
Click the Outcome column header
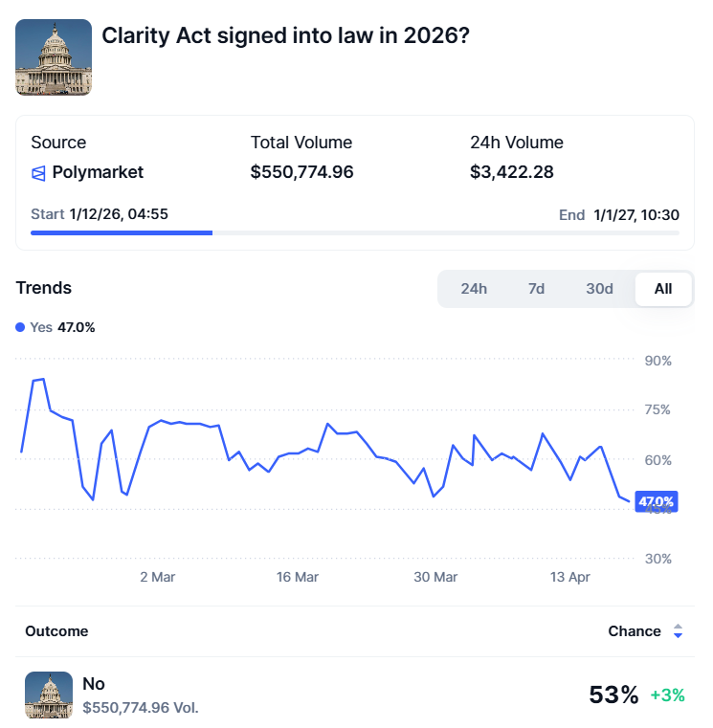pyautogui.click(x=56, y=631)
